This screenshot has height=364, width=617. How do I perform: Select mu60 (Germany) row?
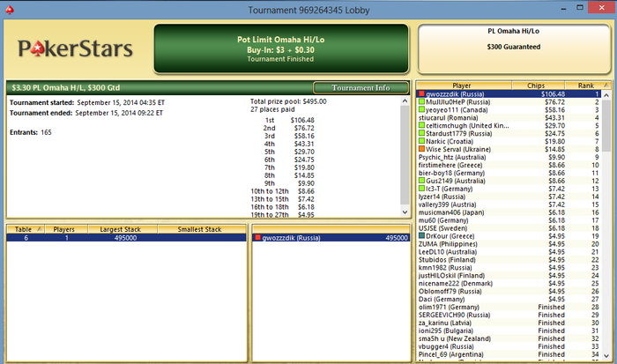[509, 220]
